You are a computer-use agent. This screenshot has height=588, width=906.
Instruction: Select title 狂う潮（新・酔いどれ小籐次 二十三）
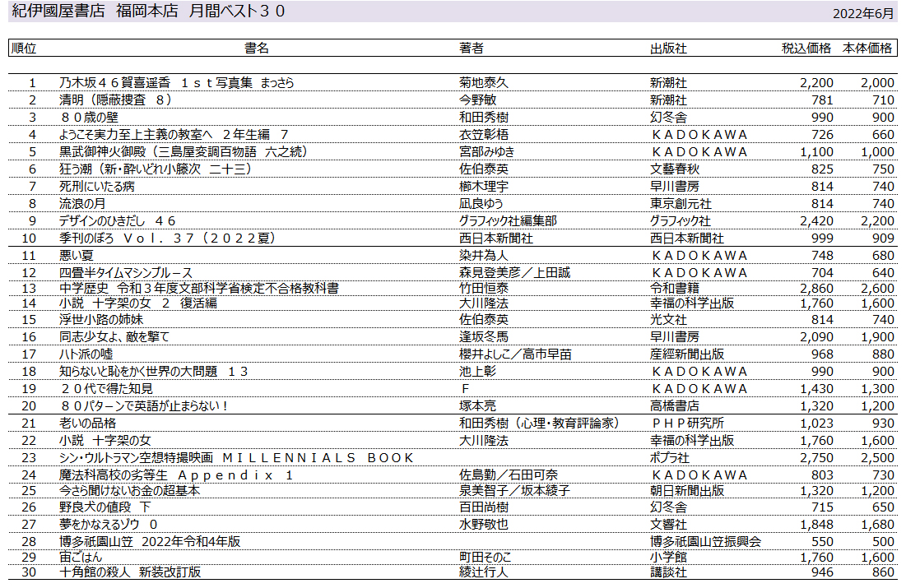point(156,169)
